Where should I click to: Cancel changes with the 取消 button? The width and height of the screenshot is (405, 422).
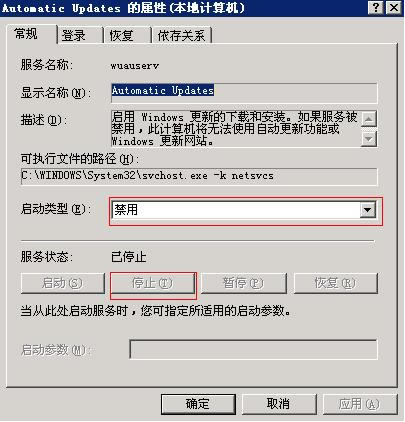click(x=279, y=404)
